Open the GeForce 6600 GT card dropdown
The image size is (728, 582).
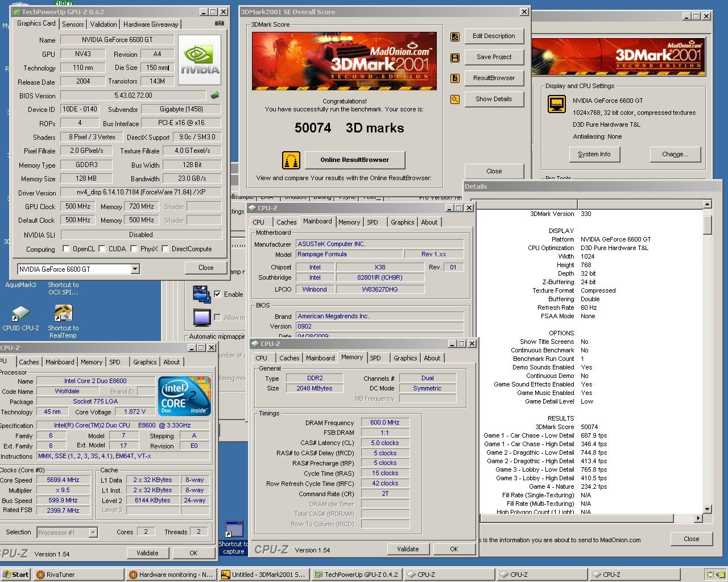tap(135, 269)
